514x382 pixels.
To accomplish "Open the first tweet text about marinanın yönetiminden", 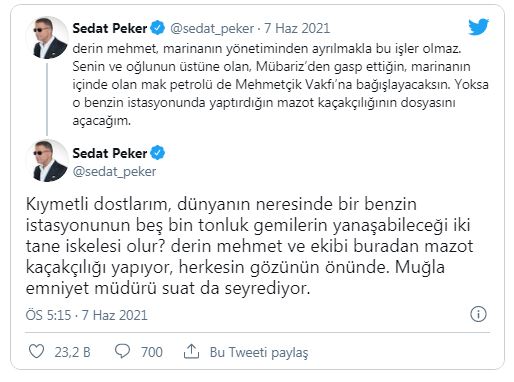I will [x=280, y=85].
